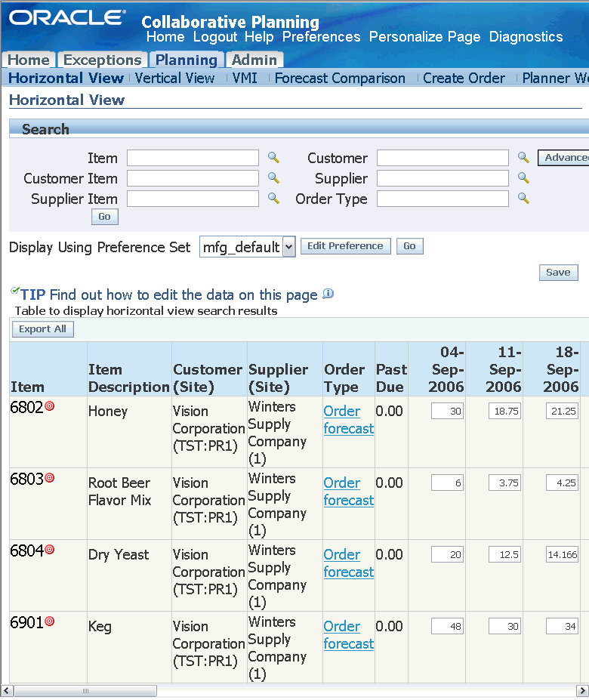Open the Order Type lookup magnifier
This screenshot has height=700, width=589.
(x=523, y=198)
